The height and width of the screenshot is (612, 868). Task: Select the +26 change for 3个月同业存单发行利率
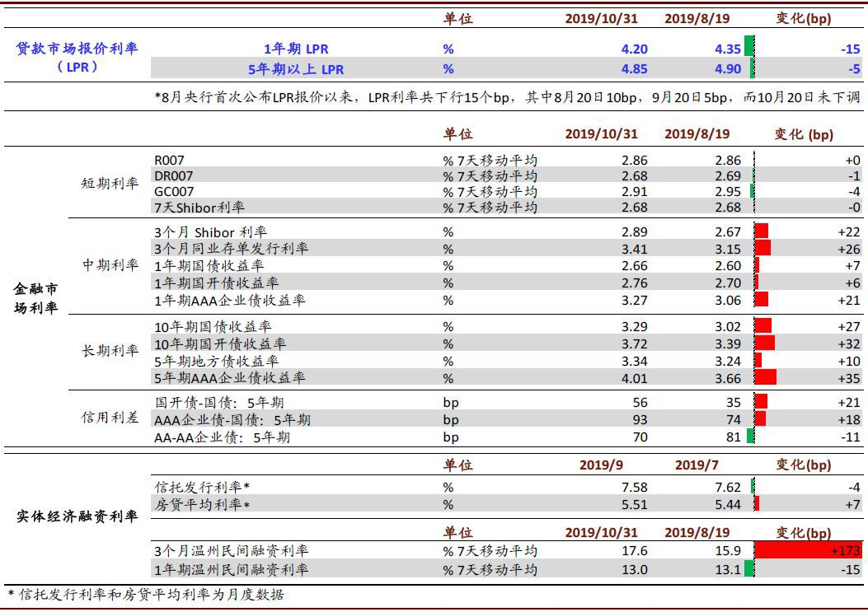pyautogui.click(x=849, y=249)
